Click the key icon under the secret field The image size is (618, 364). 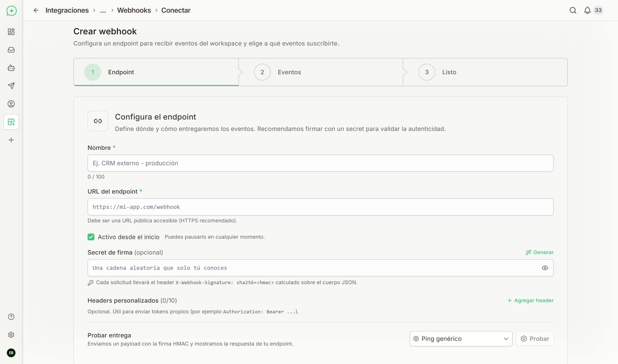[x=91, y=283]
